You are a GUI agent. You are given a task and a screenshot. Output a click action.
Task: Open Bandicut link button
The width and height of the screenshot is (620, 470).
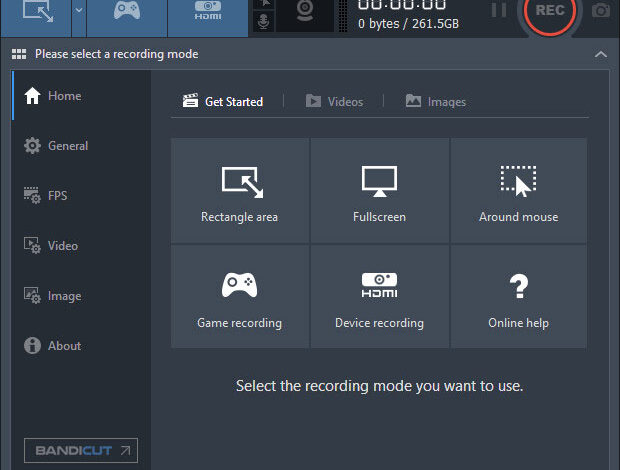(81, 450)
